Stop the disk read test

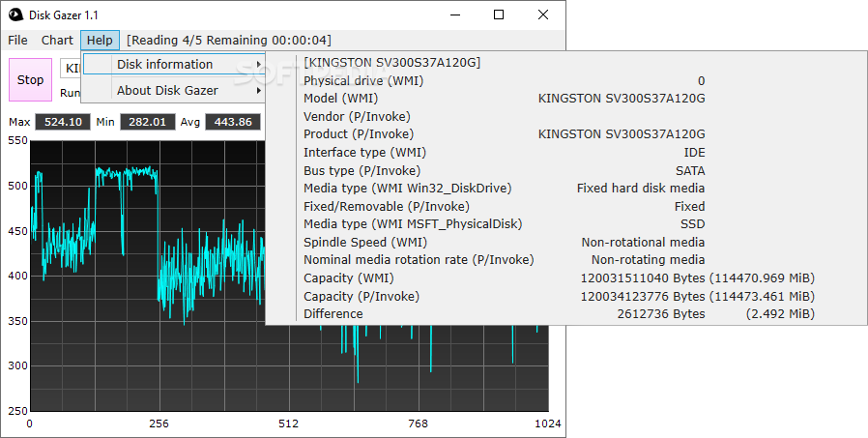30,79
